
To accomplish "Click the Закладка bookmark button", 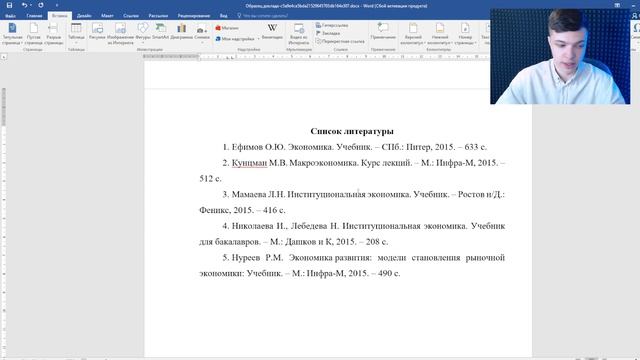I will point(328,33).
